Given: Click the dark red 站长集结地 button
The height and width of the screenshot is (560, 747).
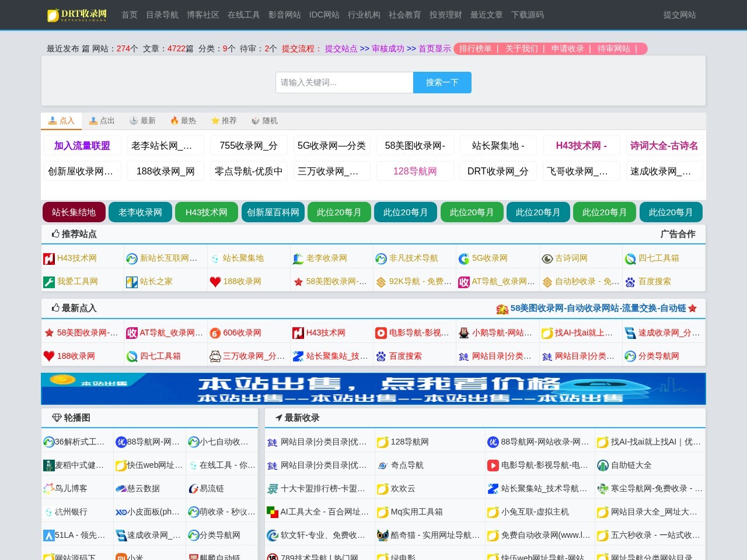Looking at the screenshot, I should (74, 212).
